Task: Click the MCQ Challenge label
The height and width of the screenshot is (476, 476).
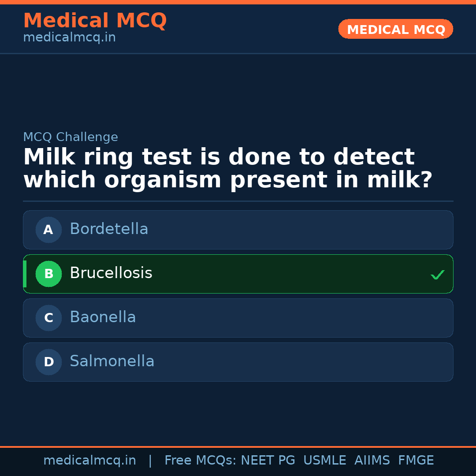Action: pos(71,137)
